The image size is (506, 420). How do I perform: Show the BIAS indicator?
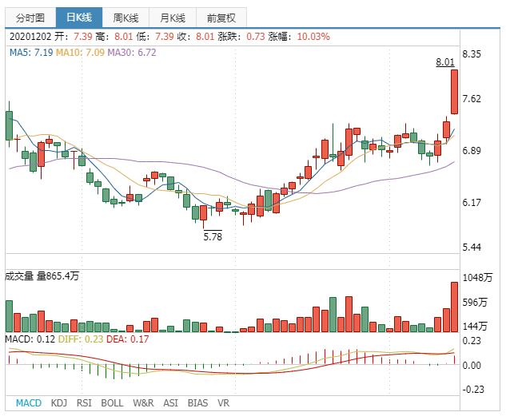click(x=197, y=403)
